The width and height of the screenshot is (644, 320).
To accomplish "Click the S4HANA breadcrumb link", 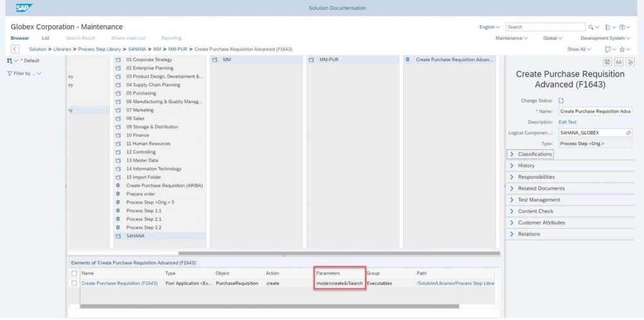I will [x=136, y=49].
